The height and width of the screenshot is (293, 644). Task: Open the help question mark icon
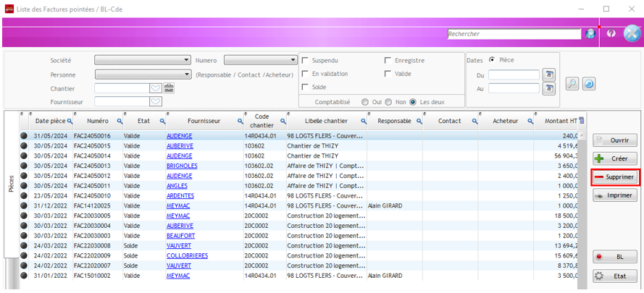(x=611, y=34)
